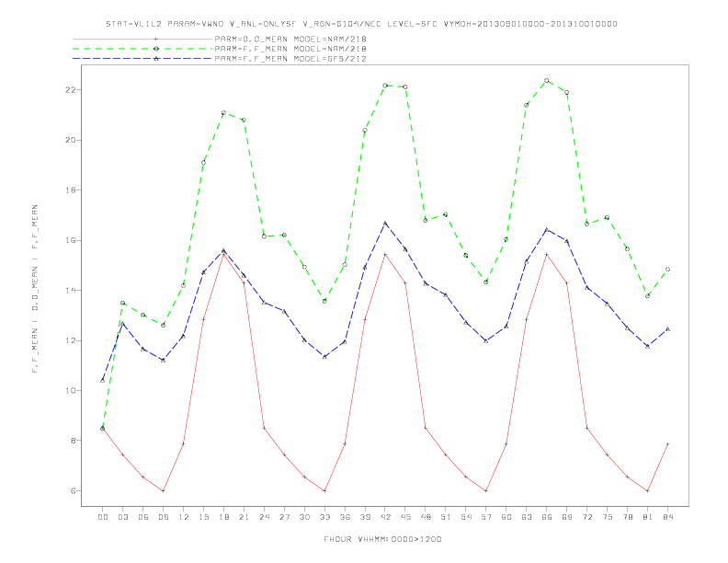Click green NAM circle marker at hour 66 peak

[x=547, y=80]
